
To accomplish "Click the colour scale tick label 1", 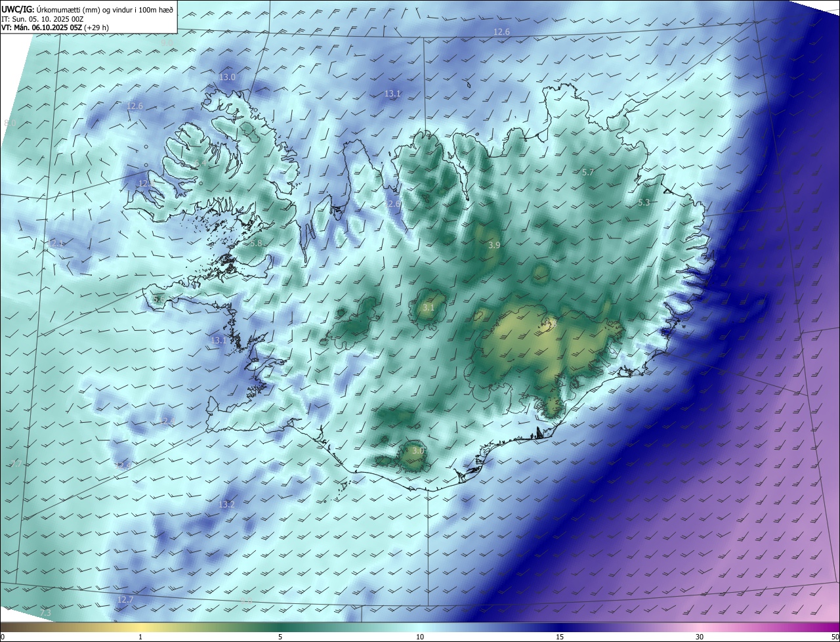I will 140,637.
